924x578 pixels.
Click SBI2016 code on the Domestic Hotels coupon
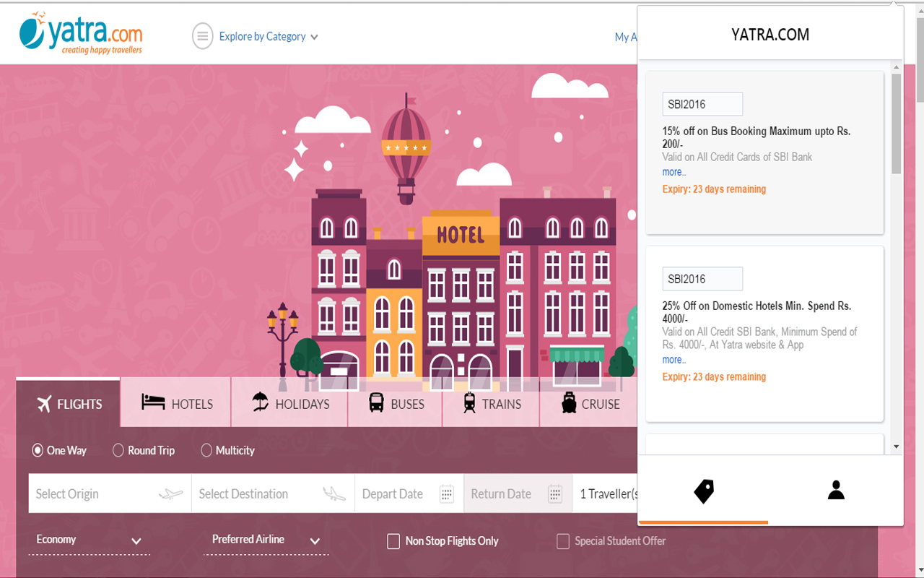click(x=702, y=279)
